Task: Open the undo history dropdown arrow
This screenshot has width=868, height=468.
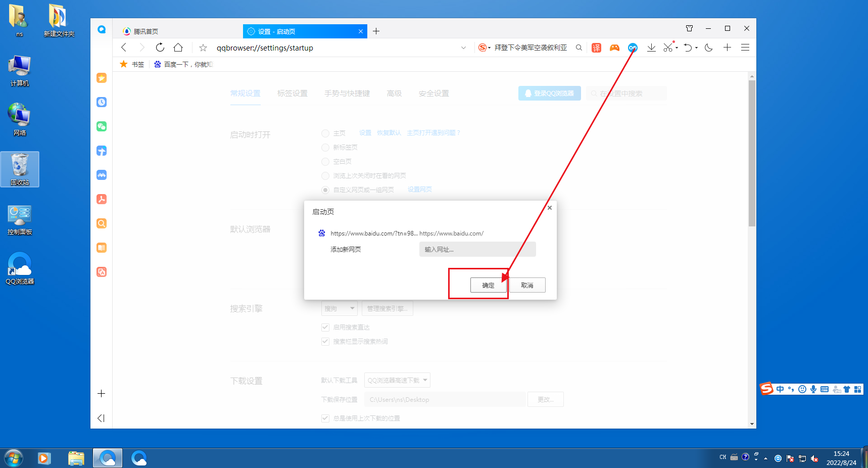Action: point(696,48)
